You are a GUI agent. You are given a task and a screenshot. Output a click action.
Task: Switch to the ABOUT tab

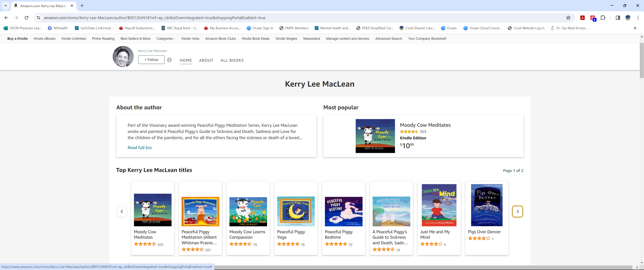click(206, 60)
